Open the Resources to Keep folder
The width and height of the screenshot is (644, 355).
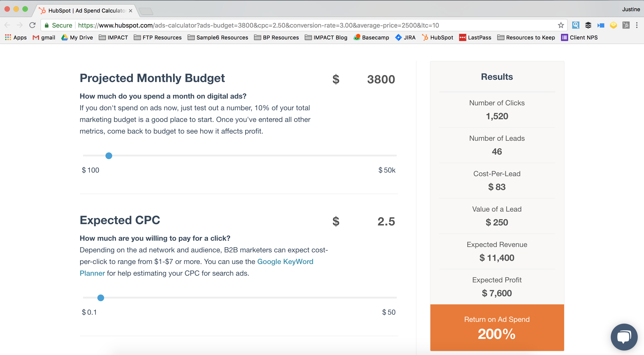click(x=526, y=37)
